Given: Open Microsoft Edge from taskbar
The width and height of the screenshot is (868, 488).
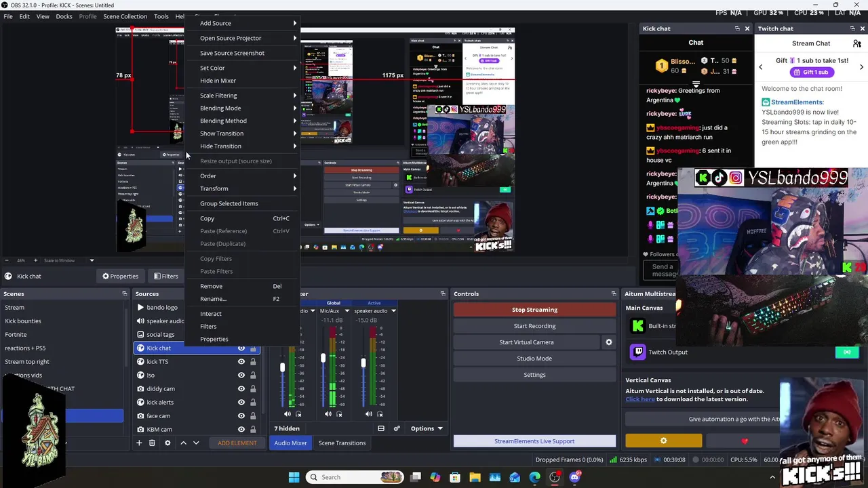Looking at the screenshot, I should point(535,477).
